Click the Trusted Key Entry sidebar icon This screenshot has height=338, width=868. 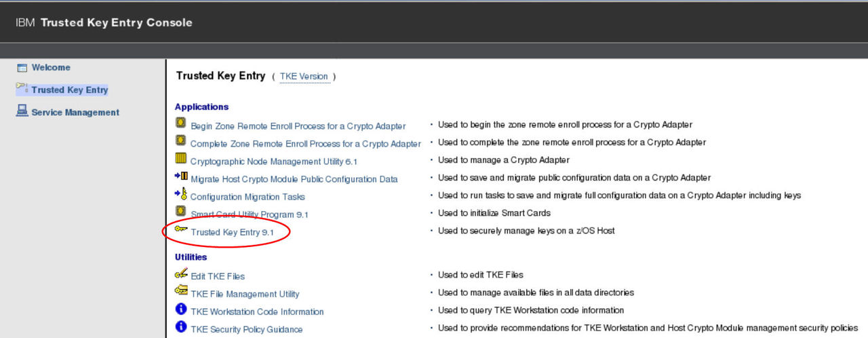click(22, 89)
